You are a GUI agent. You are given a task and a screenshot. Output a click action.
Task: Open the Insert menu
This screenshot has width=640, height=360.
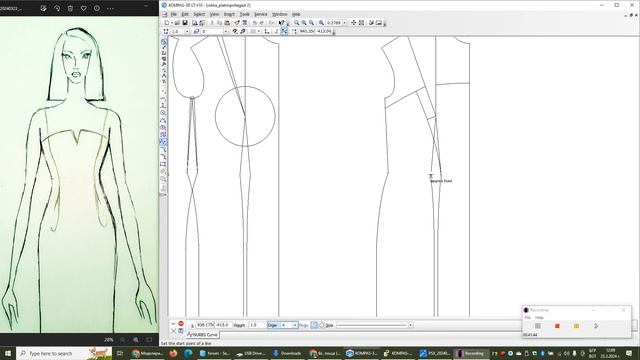[229, 14]
